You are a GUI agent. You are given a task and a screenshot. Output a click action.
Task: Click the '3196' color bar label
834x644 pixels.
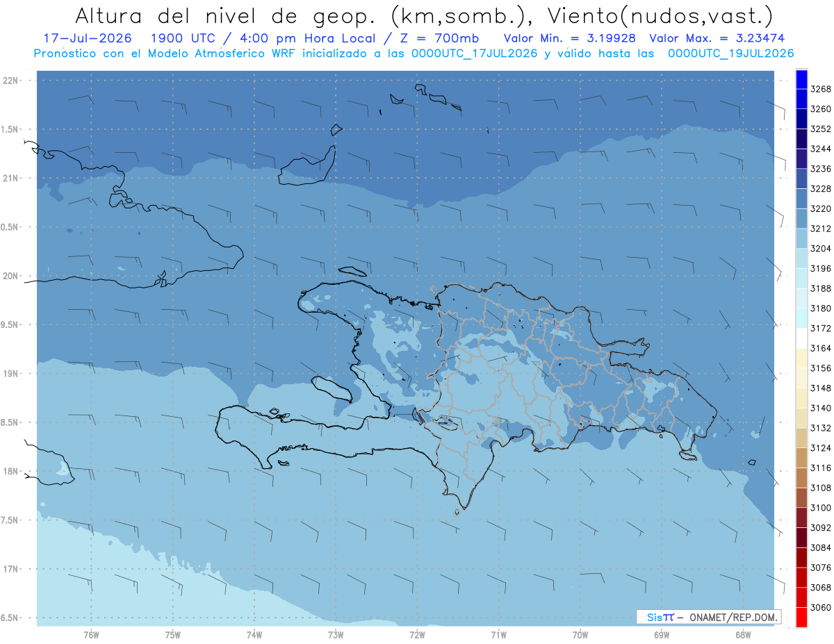pyautogui.click(x=821, y=268)
